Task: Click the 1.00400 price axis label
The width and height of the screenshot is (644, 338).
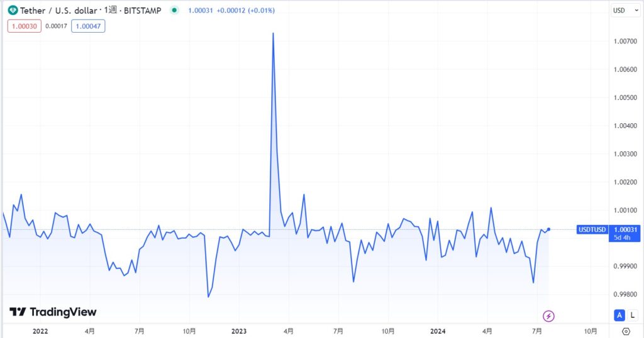Action: click(x=625, y=126)
